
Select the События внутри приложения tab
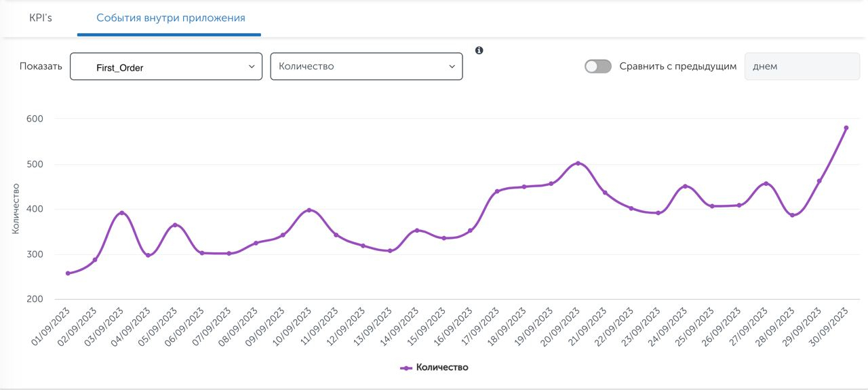pyautogui.click(x=170, y=18)
